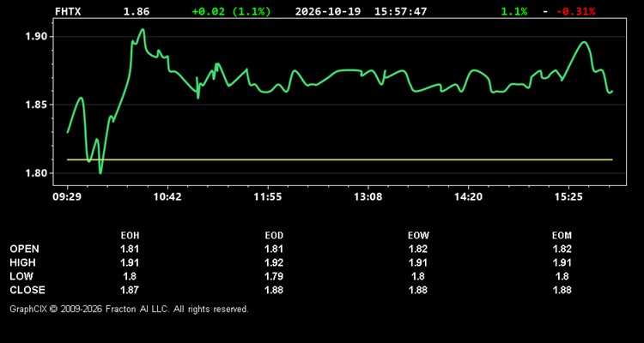Select the EOH HIGH value 1.91

click(x=130, y=262)
